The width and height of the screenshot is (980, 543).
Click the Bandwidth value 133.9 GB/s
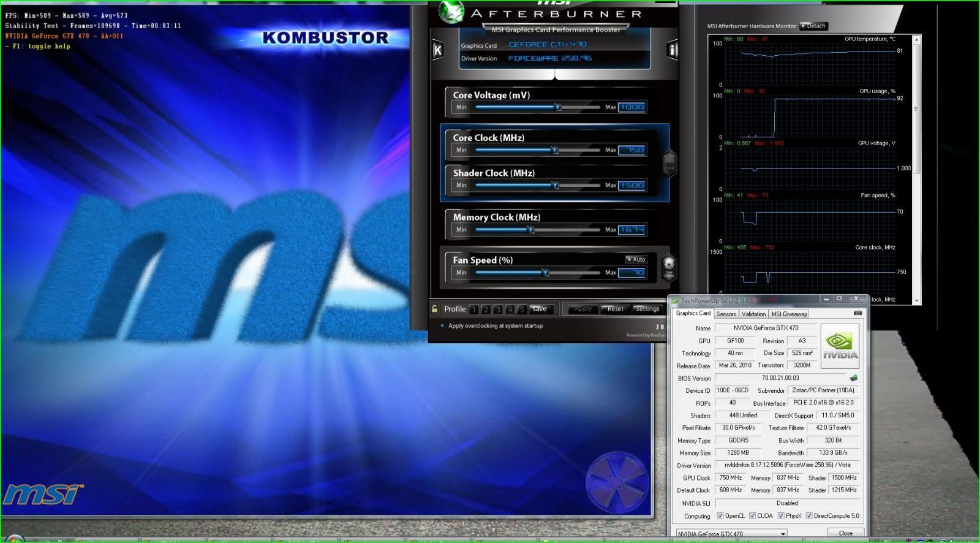coord(834,453)
